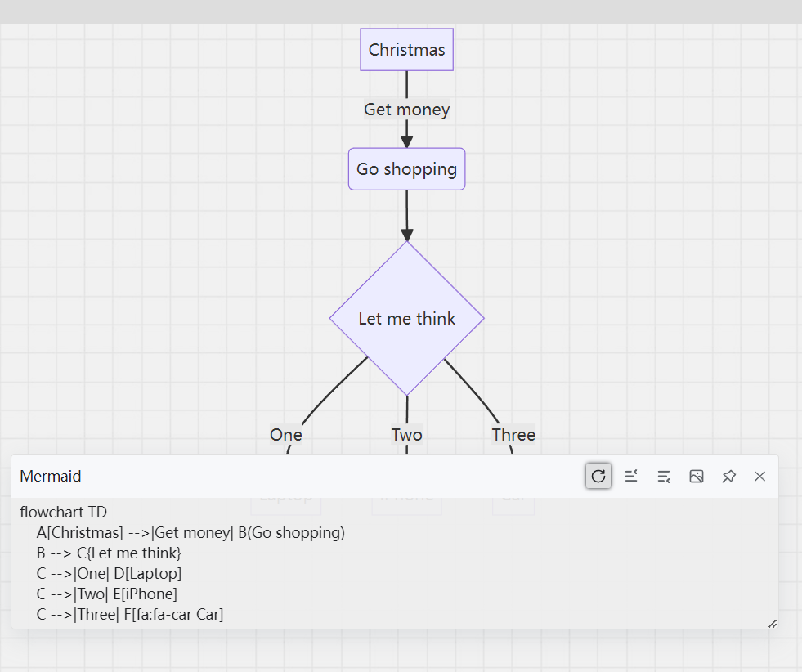The width and height of the screenshot is (802, 672).
Task: Click the One edge label
Action: coord(286,435)
